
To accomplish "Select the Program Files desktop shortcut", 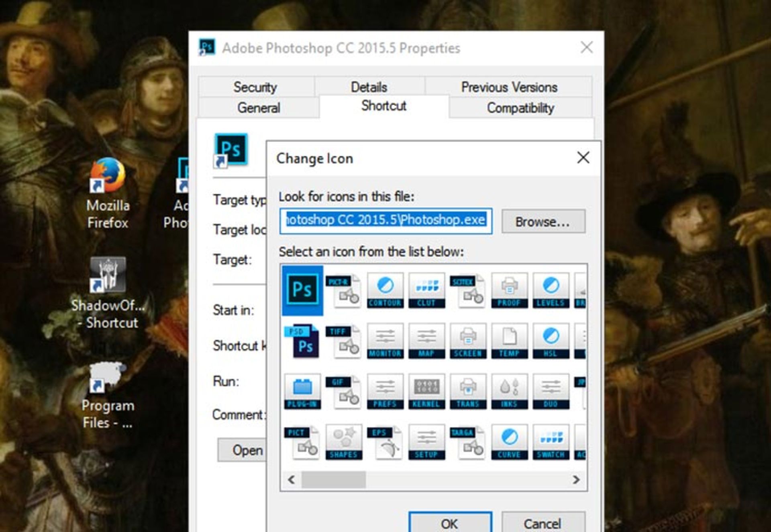I will 108,396.
